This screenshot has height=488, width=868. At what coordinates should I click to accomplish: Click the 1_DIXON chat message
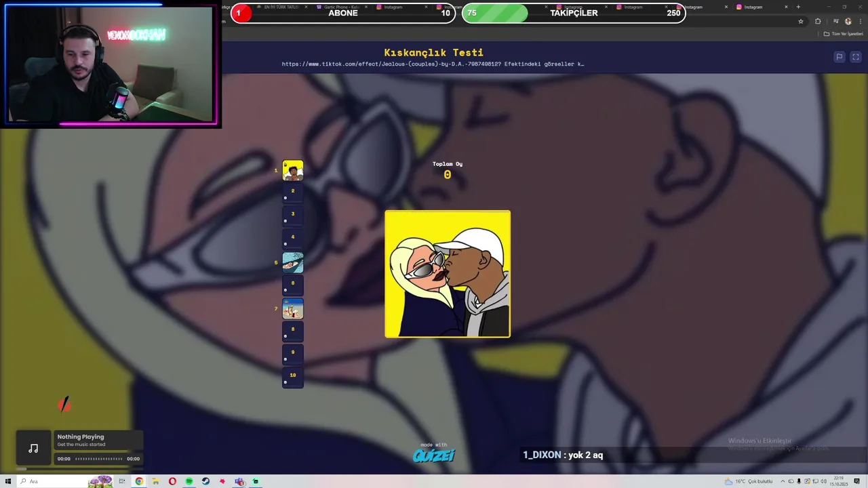563,455
